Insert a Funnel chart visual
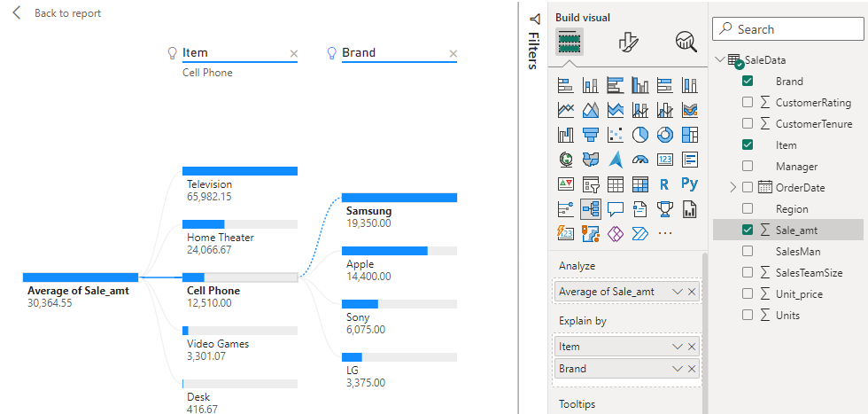868x414 pixels. (x=591, y=135)
